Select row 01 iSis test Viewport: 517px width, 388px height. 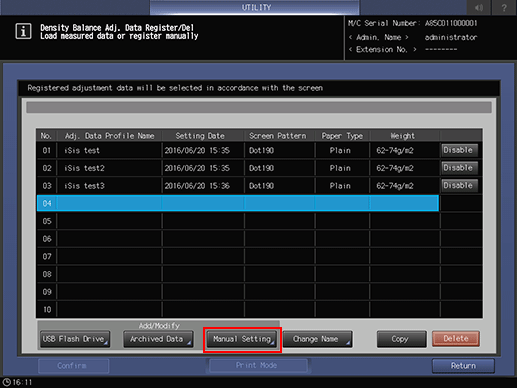pyautogui.click(x=238, y=150)
